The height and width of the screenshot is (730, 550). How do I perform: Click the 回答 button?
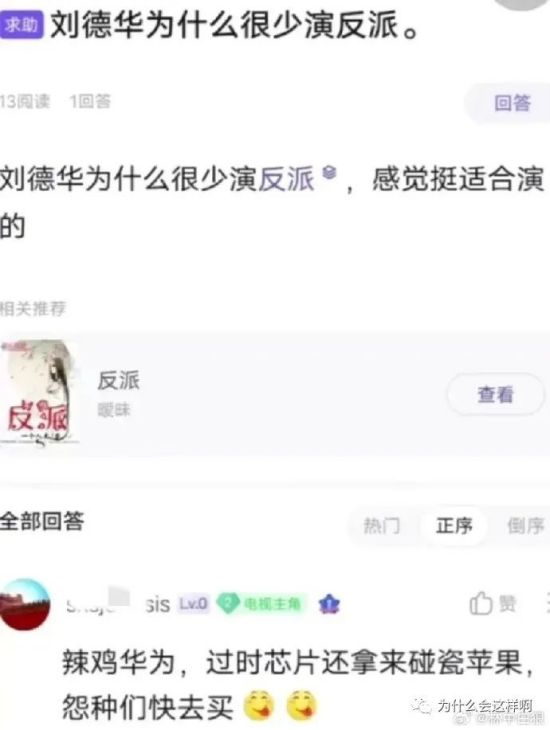511,103
